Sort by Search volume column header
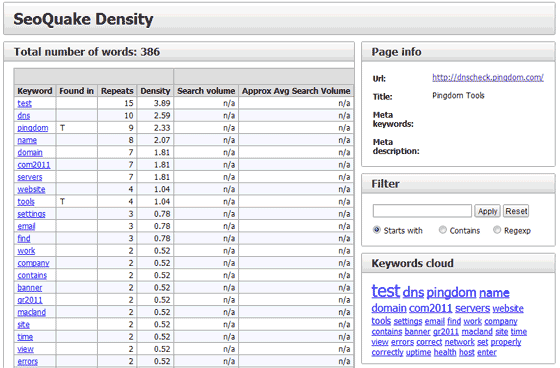The height and width of the screenshot is (368, 560). click(x=206, y=91)
